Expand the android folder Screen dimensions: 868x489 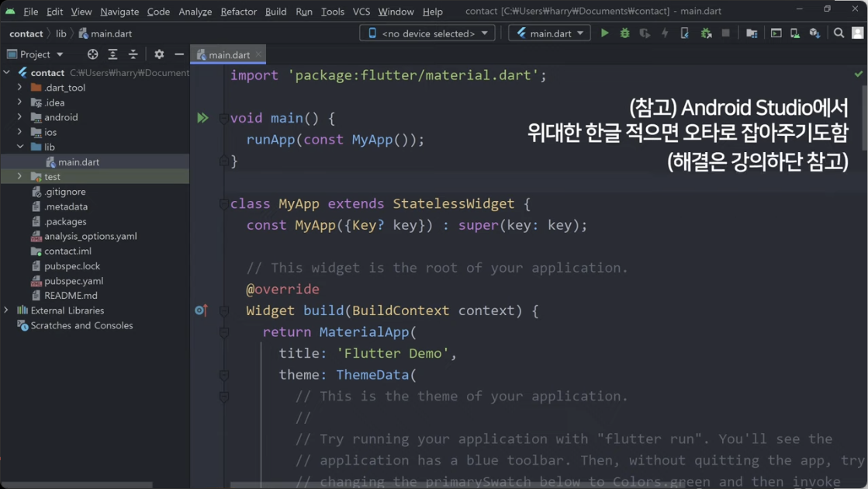(x=20, y=117)
